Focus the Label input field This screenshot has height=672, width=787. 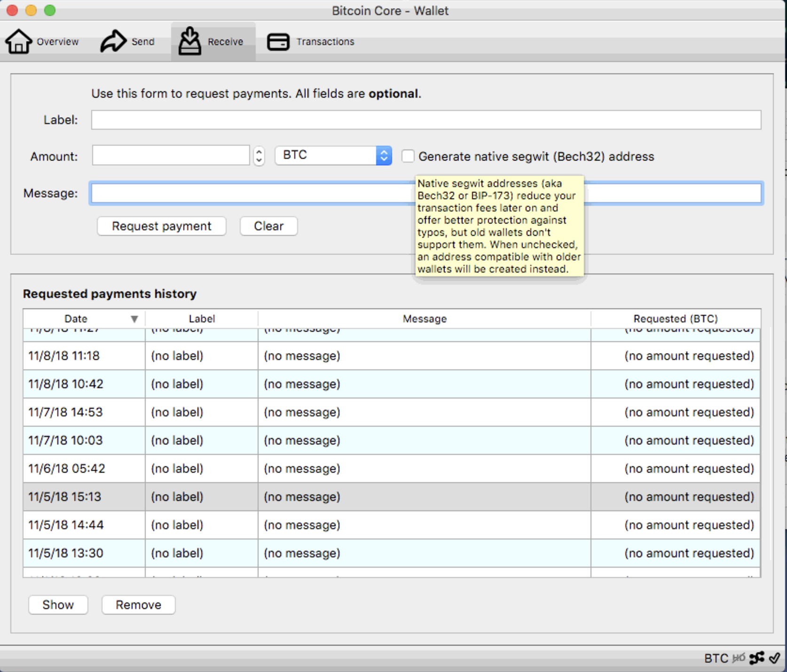(x=426, y=120)
